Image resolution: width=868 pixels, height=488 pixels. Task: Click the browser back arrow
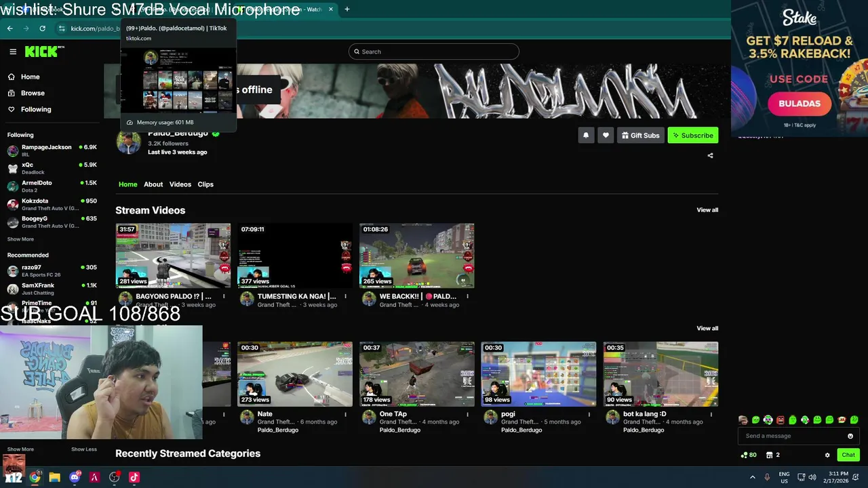(x=9, y=28)
